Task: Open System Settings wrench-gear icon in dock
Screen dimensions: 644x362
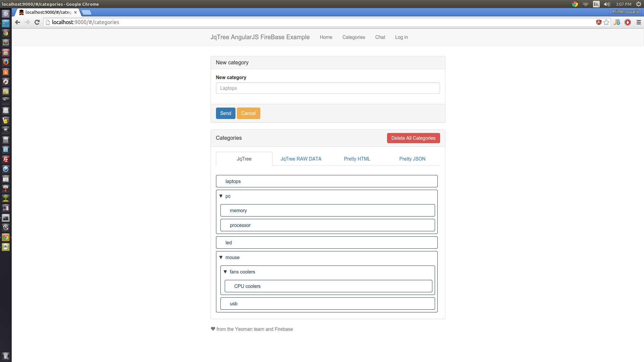Action: [x=6, y=82]
